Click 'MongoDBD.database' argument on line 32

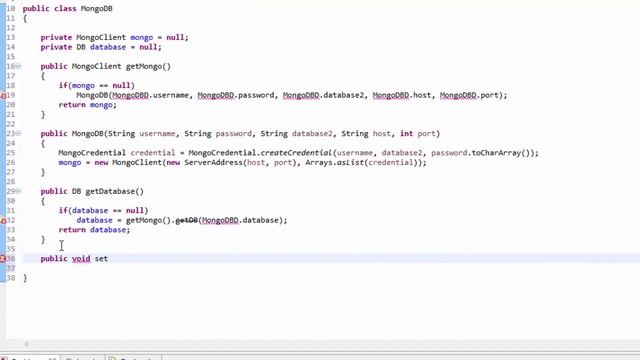click(240, 220)
